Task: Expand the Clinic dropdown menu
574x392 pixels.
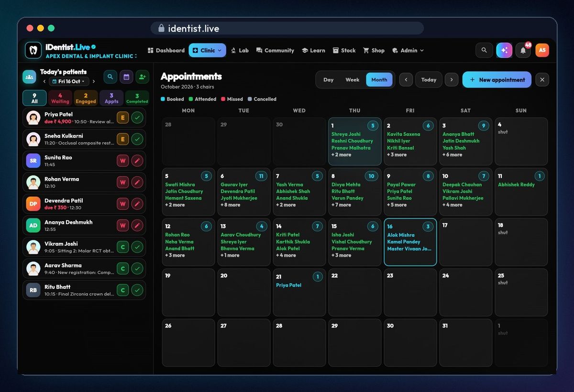Action: [x=207, y=50]
